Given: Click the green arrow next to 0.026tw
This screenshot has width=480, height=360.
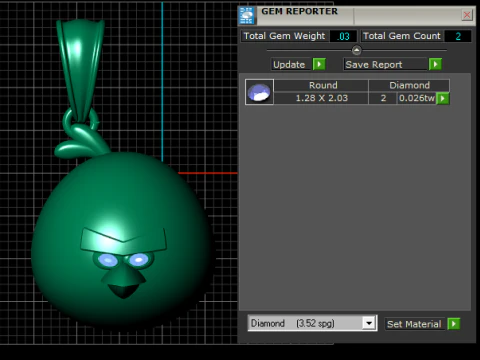Looking at the screenshot, I should 443,98.
